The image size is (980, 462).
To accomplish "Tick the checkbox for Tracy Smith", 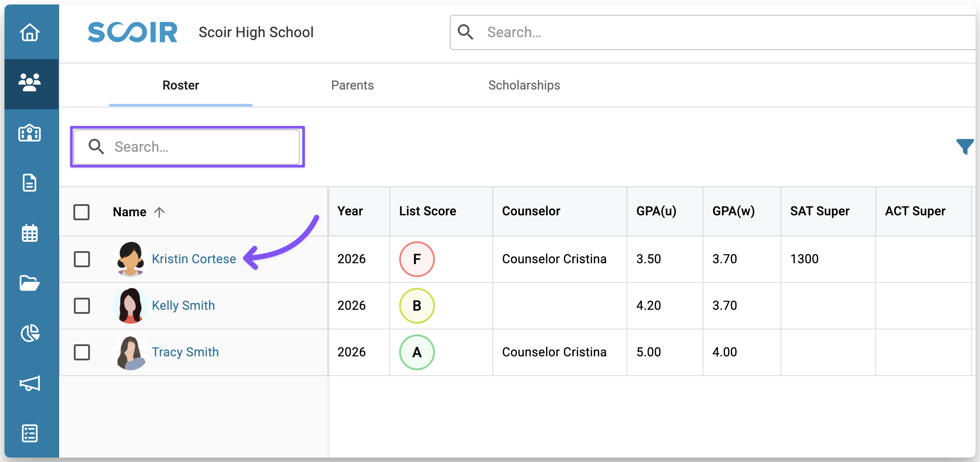I will [82, 352].
